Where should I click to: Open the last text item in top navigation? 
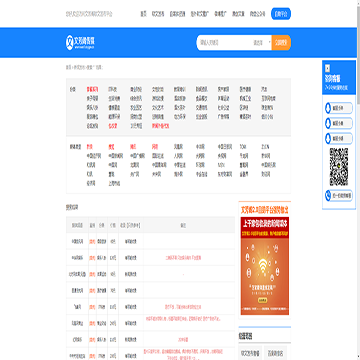click(258, 14)
